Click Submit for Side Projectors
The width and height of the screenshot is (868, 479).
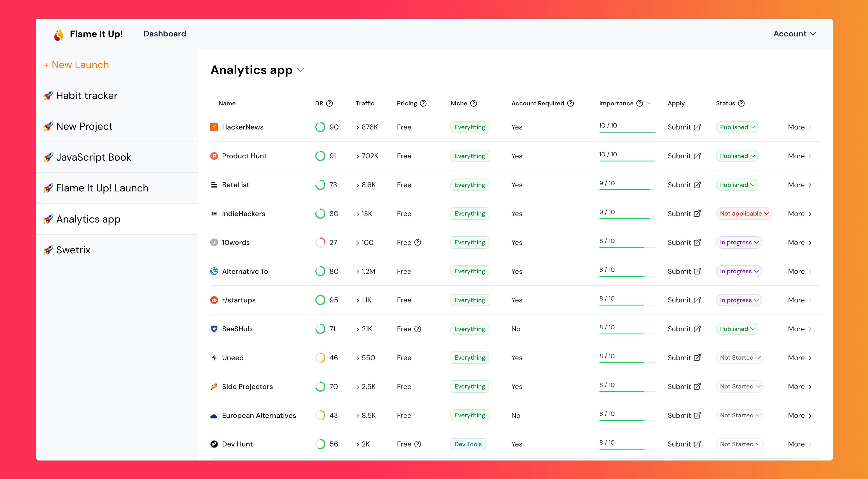[x=684, y=387]
